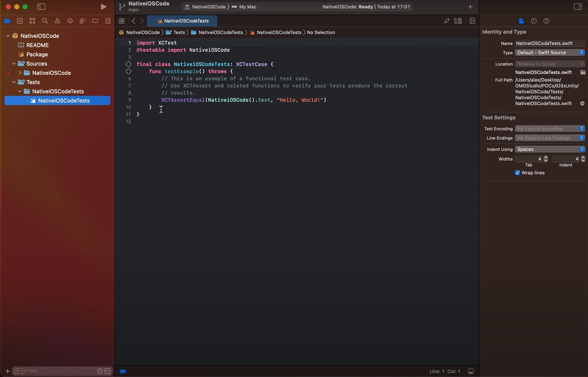Collapse the NativeiOSCode root package

(x=8, y=36)
